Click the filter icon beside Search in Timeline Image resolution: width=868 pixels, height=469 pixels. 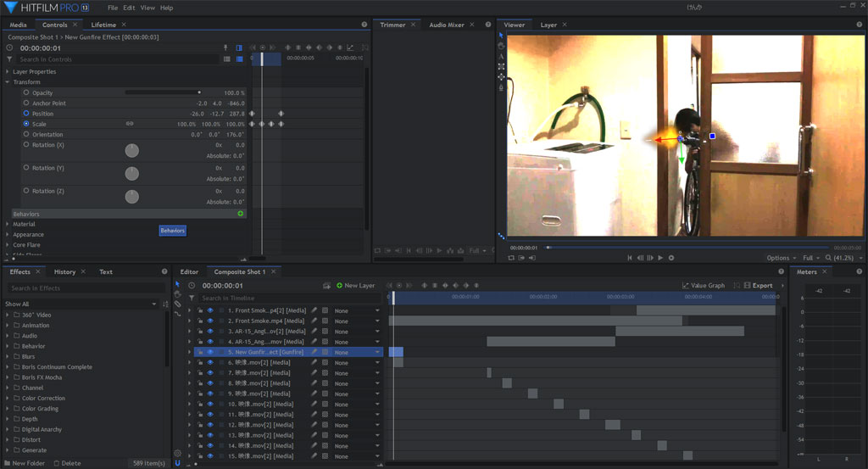[192, 299]
